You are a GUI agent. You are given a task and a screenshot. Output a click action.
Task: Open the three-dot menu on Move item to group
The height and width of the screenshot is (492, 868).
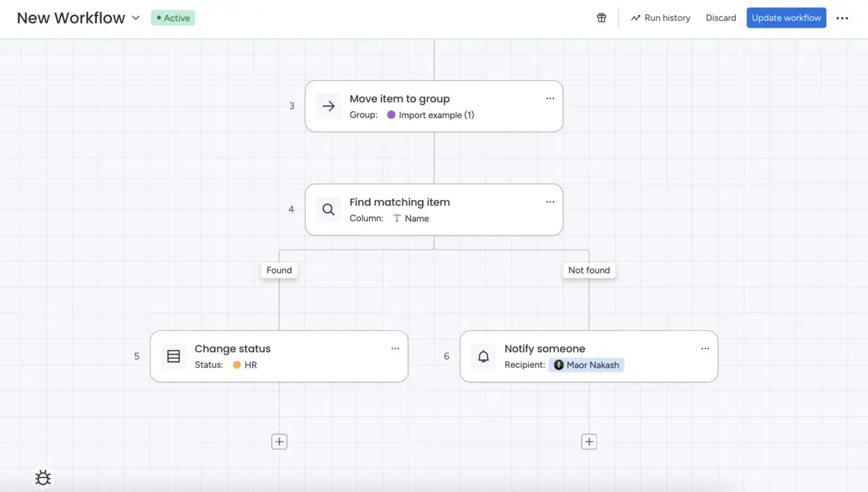click(x=550, y=98)
